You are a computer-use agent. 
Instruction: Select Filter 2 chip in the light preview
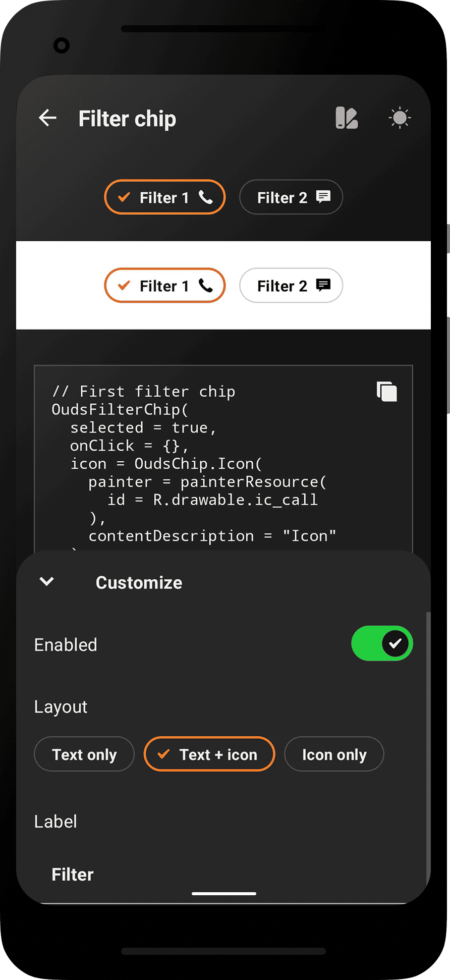point(291,286)
